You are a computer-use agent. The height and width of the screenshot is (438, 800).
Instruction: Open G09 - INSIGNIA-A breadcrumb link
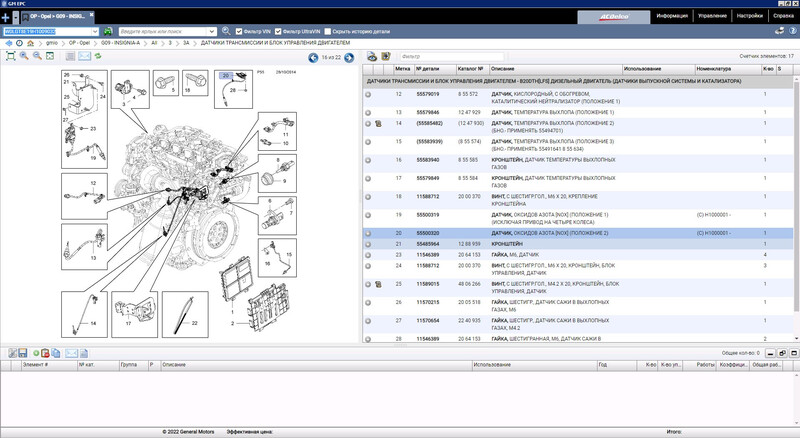[120, 43]
